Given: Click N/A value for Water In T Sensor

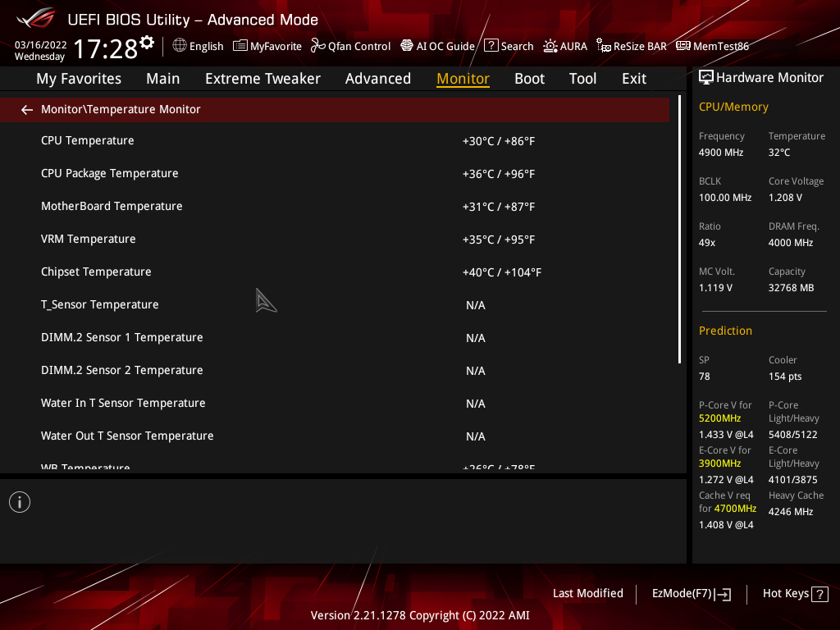Looking at the screenshot, I should (476, 404).
